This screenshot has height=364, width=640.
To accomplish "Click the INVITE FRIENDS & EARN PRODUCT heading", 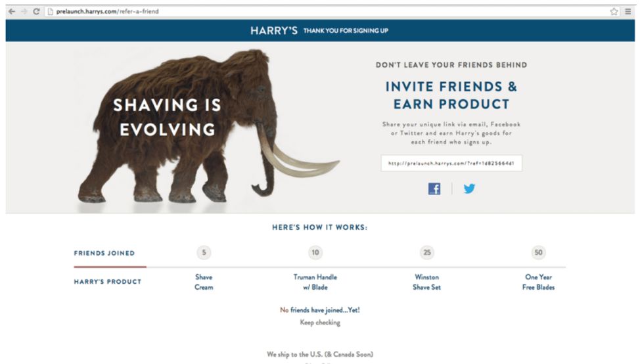I will 451,95.
